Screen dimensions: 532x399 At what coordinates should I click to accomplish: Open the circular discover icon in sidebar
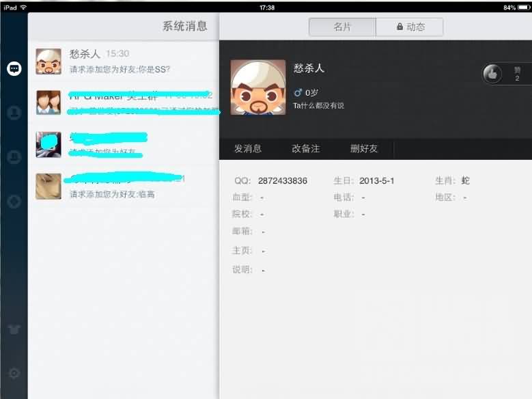14,202
